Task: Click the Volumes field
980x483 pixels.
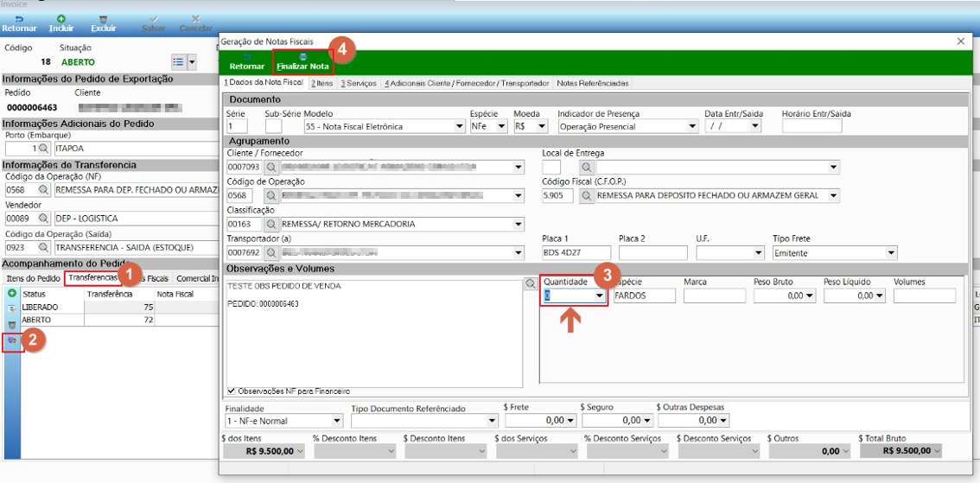Action: (x=925, y=296)
